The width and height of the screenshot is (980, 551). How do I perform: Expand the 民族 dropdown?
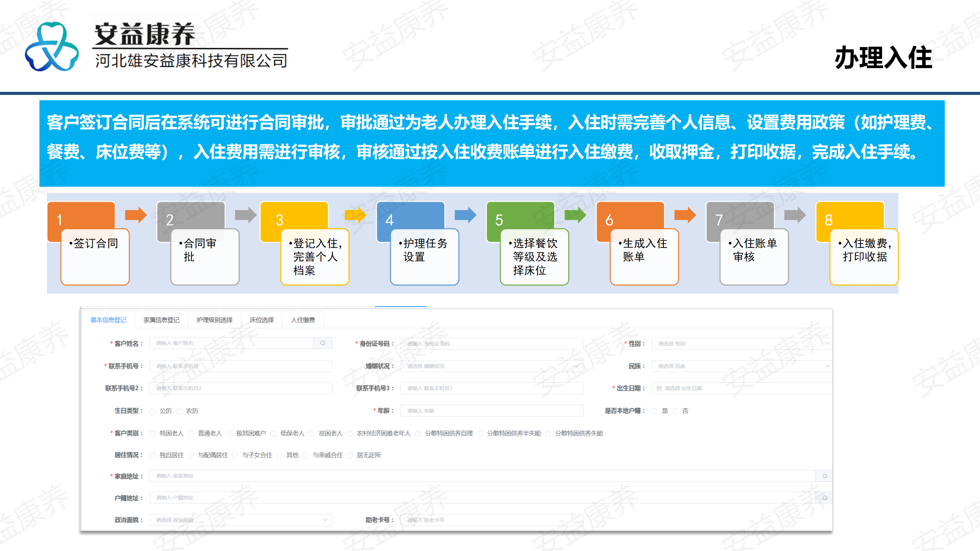(x=742, y=366)
